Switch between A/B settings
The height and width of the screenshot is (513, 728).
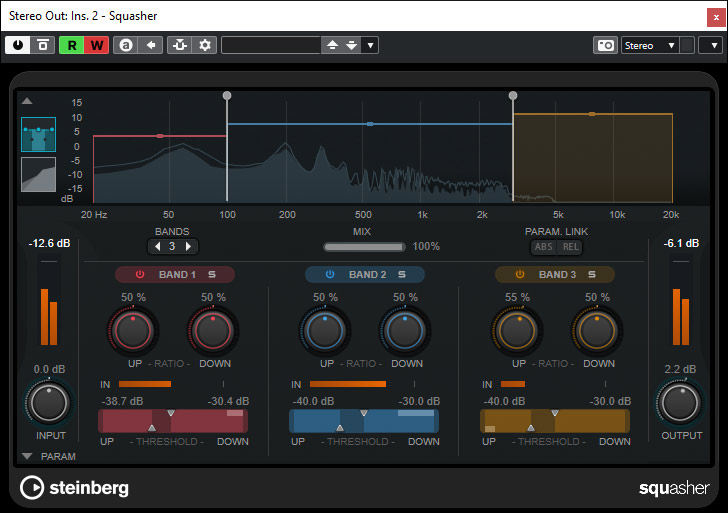(128, 45)
